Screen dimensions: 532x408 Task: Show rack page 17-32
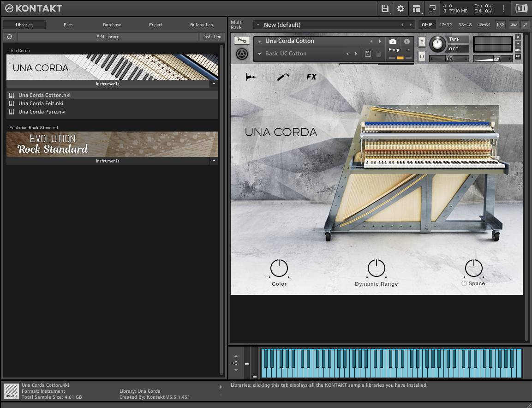coord(446,25)
